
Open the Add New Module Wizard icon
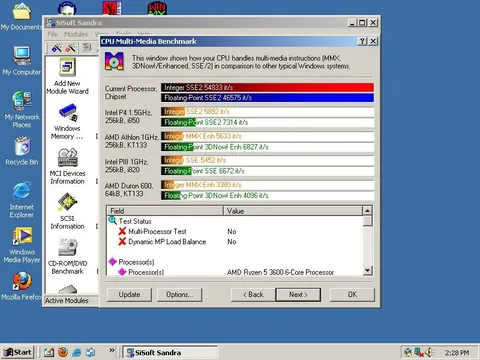click(x=68, y=68)
